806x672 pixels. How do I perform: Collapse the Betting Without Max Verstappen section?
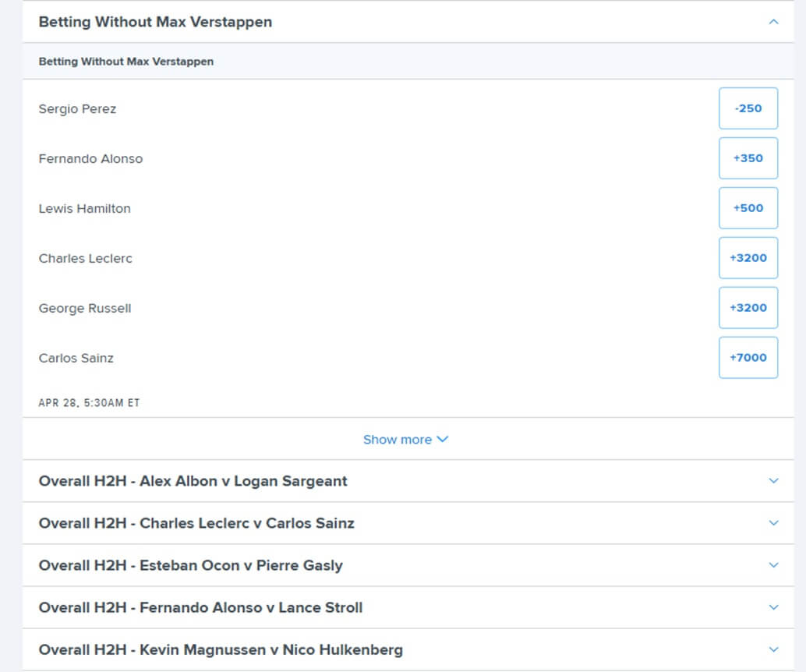(x=773, y=22)
